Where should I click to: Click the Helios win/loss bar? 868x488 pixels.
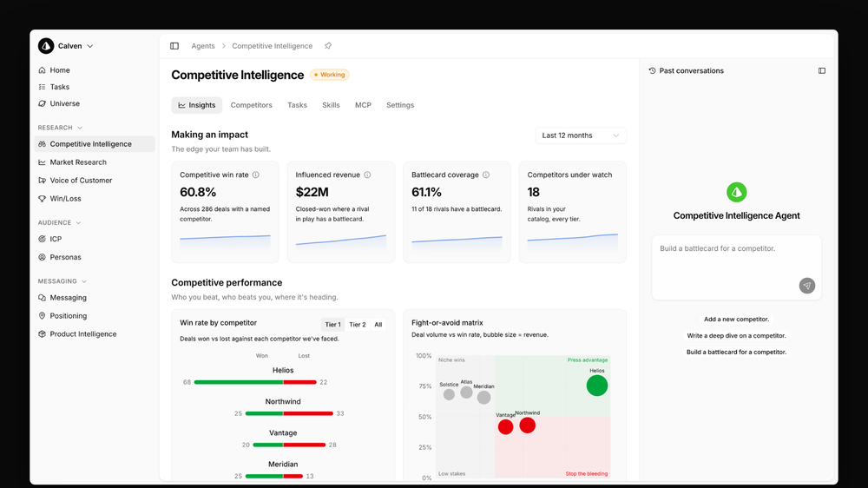(x=255, y=382)
